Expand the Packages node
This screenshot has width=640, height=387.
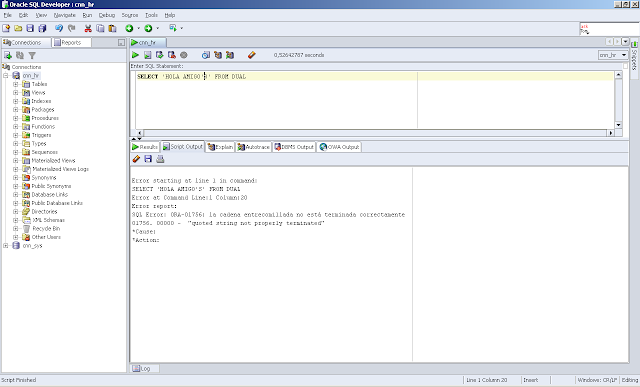click(16, 109)
